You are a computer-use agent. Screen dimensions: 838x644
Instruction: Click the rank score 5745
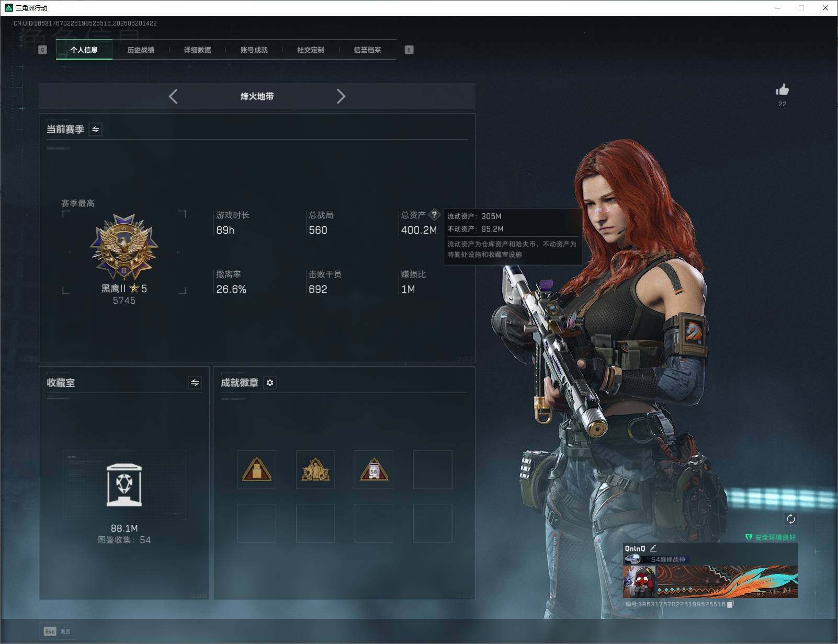pyautogui.click(x=124, y=301)
